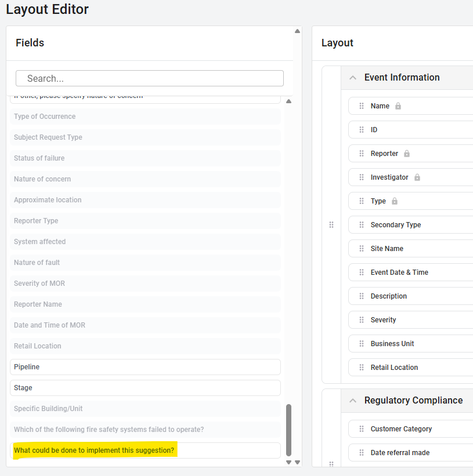Click the Business Unit layout item
The height and width of the screenshot is (476, 473).
392,344
